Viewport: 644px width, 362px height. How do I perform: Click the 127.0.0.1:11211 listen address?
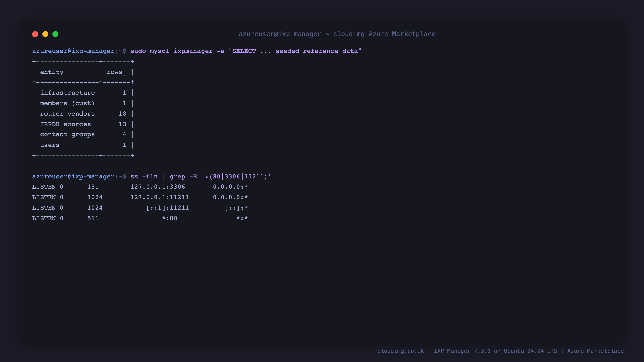[x=159, y=197]
